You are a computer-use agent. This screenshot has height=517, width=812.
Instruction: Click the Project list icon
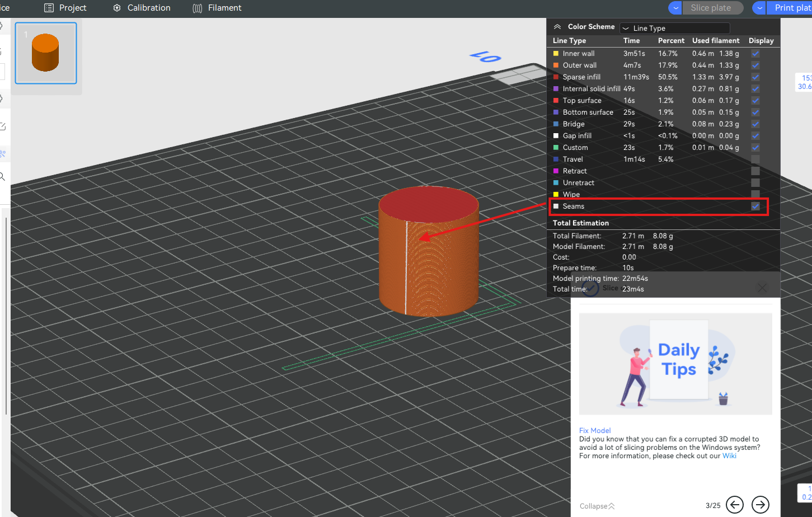pyautogui.click(x=49, y=8)
